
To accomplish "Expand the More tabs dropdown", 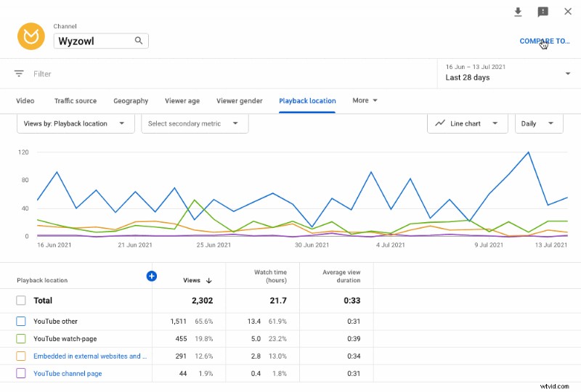I will point(365,100).
